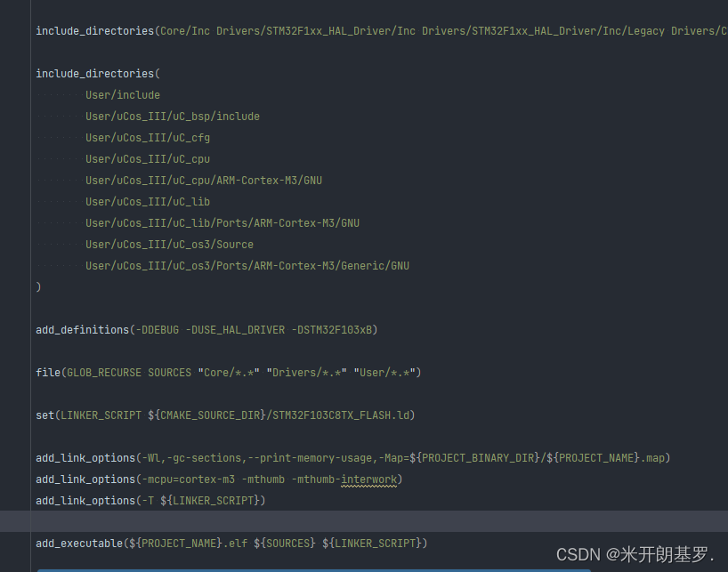728x572 pixels.
Task: Click the include_directories keyword on the first line
Action: point(94,30)
